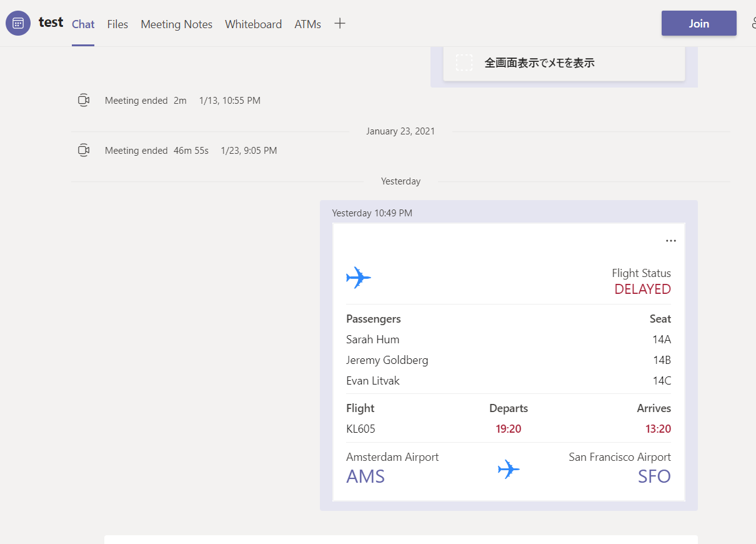This screenshot has height=544, width=756.
Task: Click arrival time 13:20
Action: pyautogui.click(x=658, y=429)
